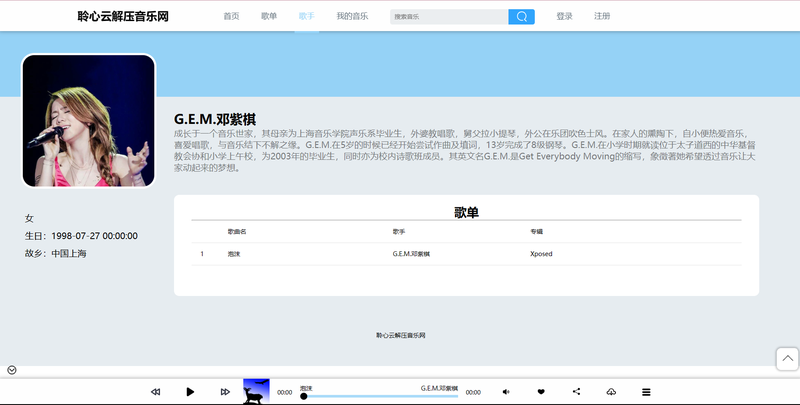
Task: Click the song progress slider handle
Action: tap(304, 396)
